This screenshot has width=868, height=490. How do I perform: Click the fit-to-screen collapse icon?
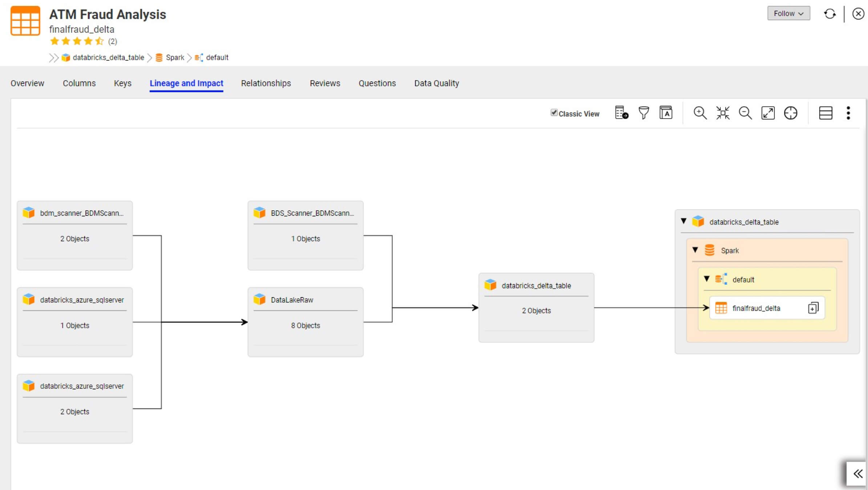tap(722, 113)
